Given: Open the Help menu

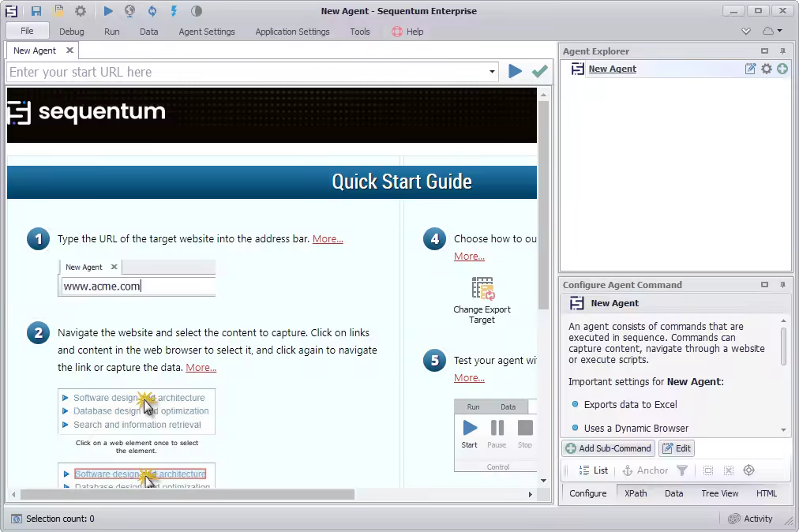Looking at the screenshot, I should (407, 32).
